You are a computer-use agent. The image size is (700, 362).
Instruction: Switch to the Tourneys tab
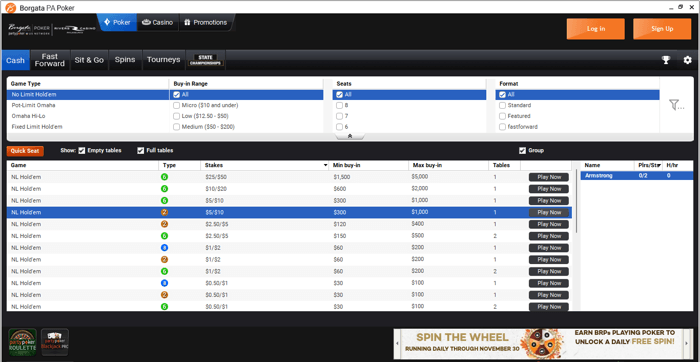point(163,60)
